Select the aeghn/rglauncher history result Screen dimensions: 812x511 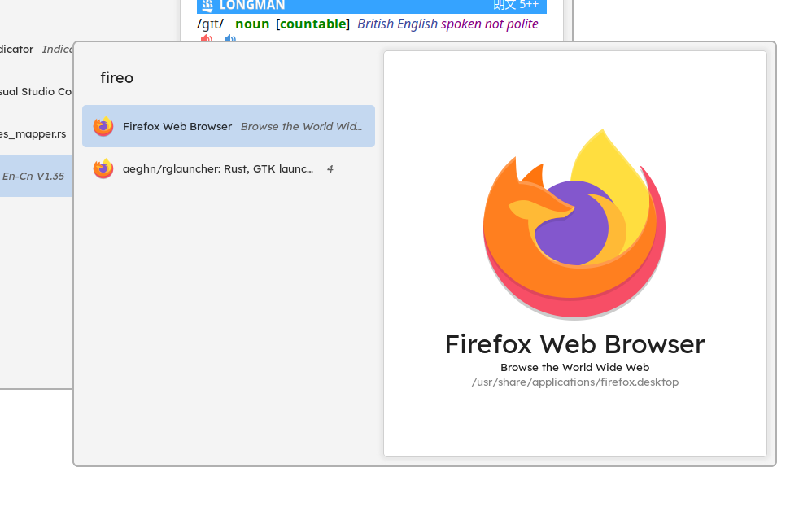click(x=229, y=168)
